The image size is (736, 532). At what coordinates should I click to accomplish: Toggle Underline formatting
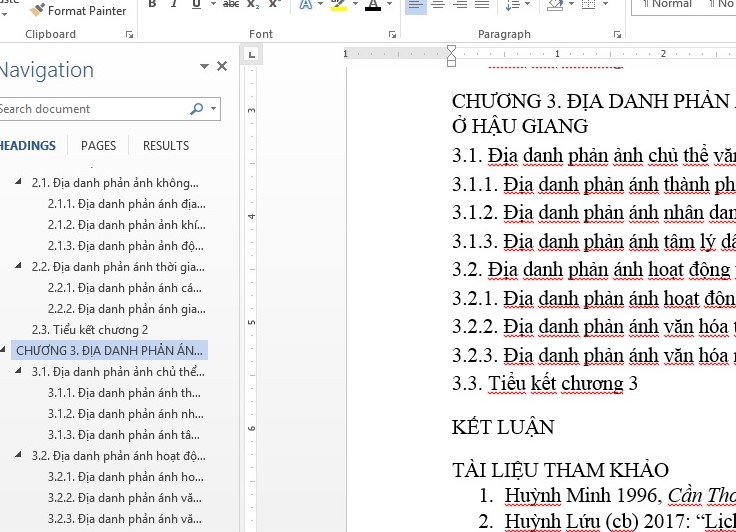(x=197, y=4)
